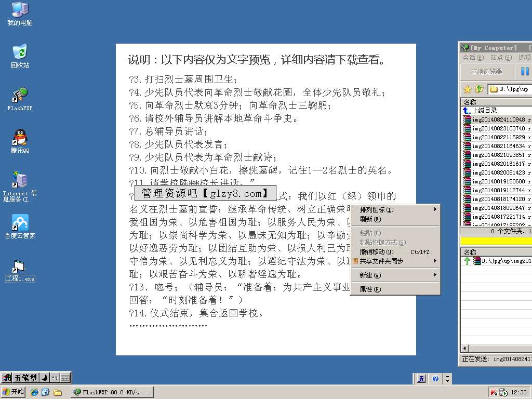Screen dimensions: 532x399
Task: Select file img20140817221714
Action: [x=497, y=217]
